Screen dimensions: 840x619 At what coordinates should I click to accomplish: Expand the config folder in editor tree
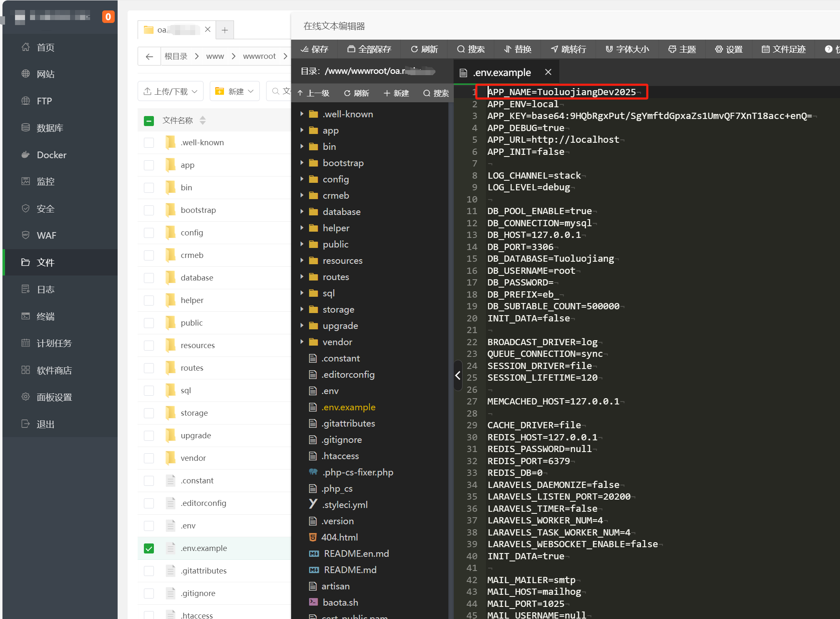coord(302,179)
